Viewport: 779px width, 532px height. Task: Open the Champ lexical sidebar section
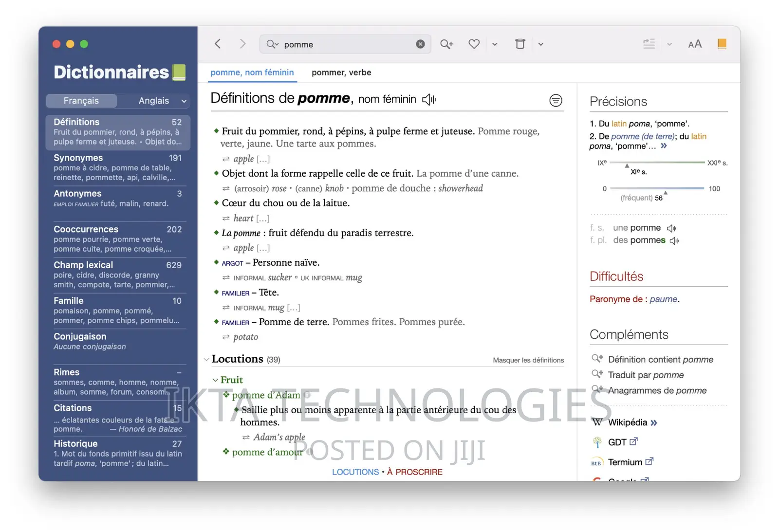118,275
